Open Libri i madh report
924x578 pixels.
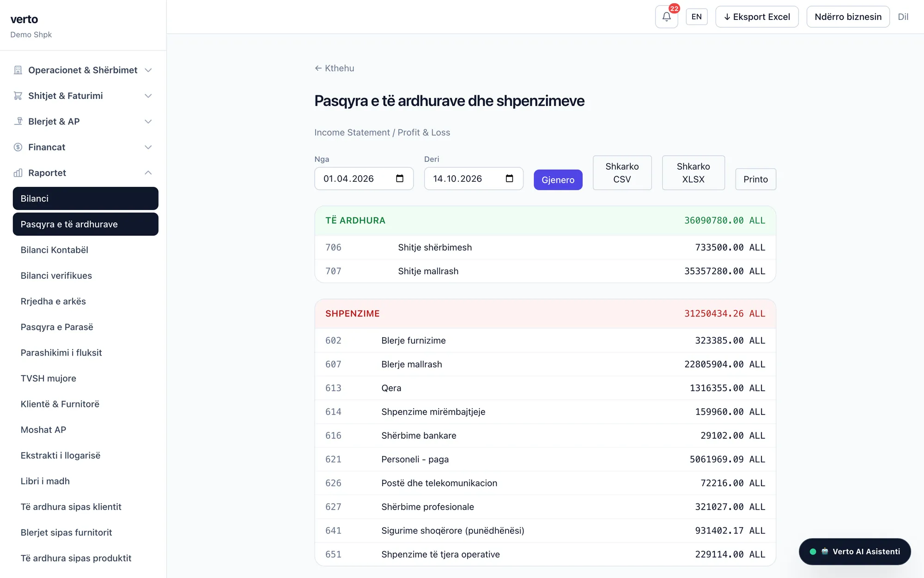point(85,481)
